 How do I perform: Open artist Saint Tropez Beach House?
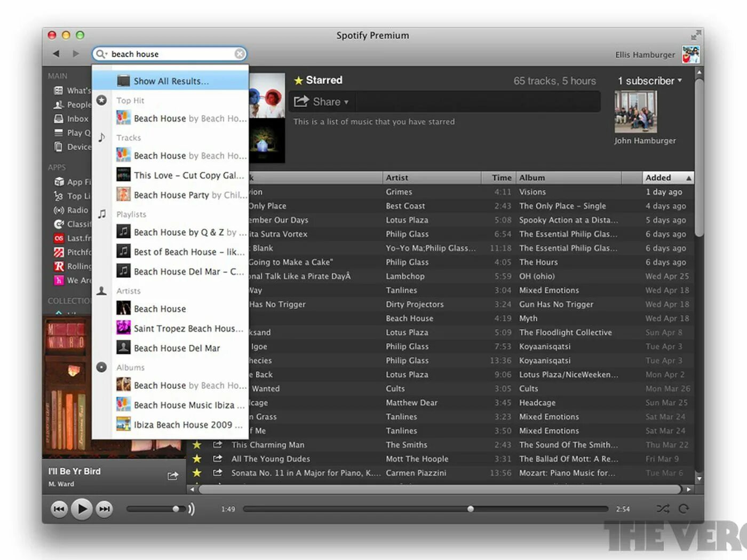pos(181,329)
